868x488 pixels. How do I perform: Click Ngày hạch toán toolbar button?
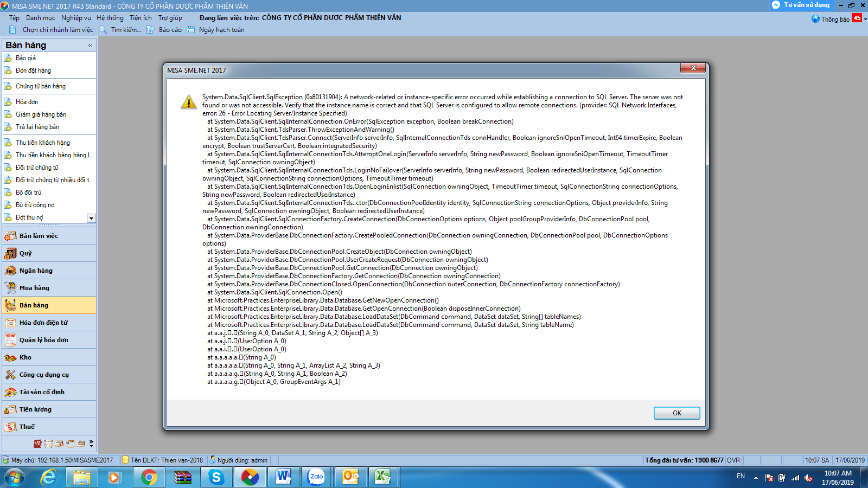point(216,30)
